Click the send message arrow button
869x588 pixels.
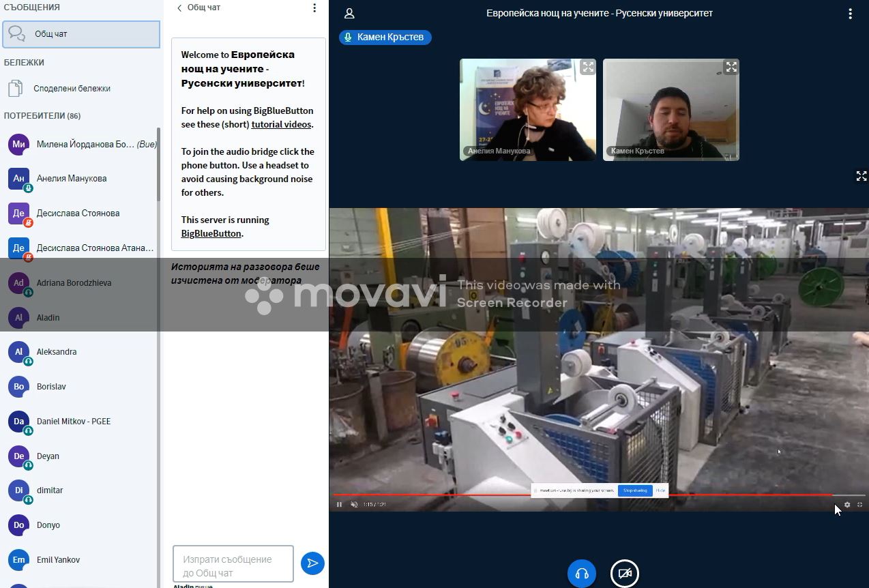tap(312, 563)
